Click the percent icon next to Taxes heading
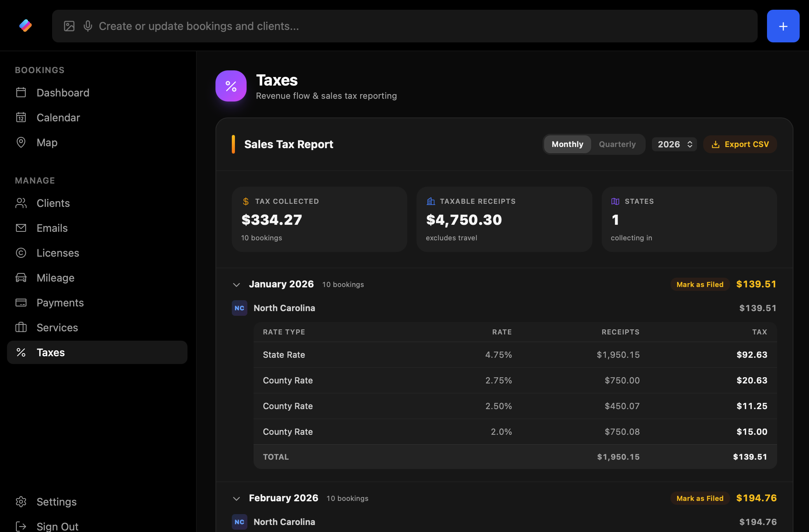The height and width of the screenshot is (532, 809). tap(231, 86)
